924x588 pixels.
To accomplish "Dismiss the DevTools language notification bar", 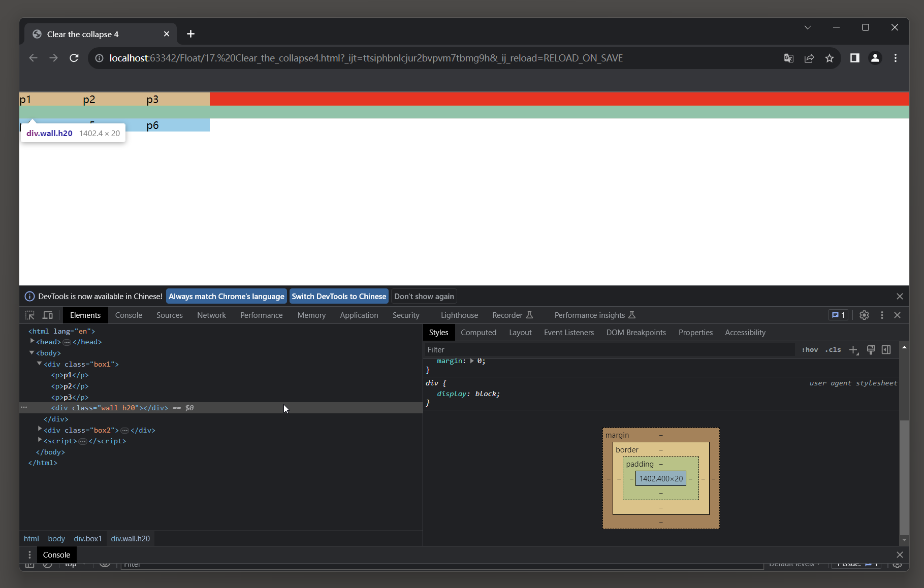I will coord(900,297).
